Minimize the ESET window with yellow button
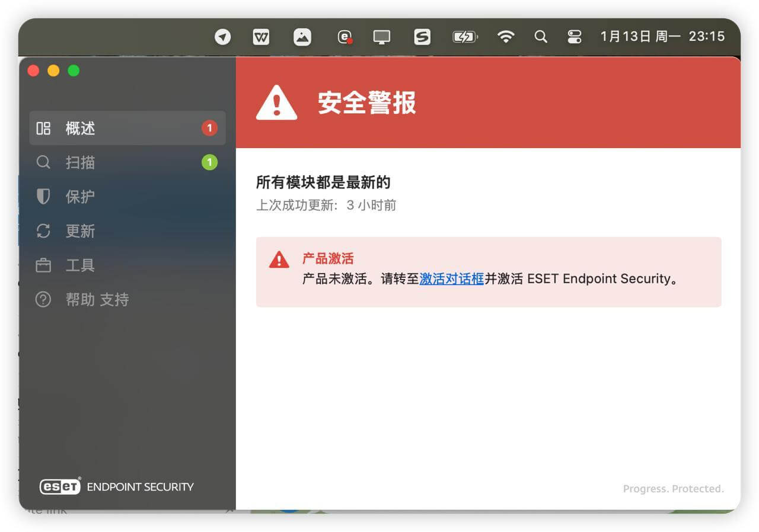Viewport: 759px width, 532px height. click(53, 70)
